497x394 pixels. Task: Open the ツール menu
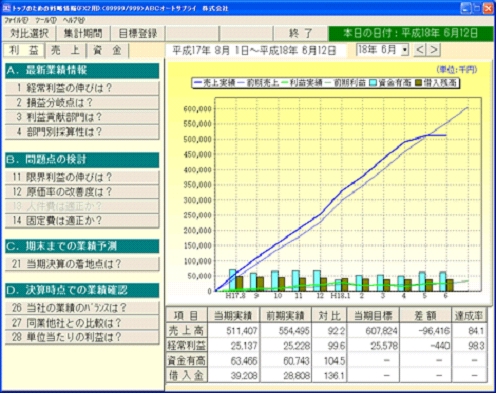pos(46,20)
